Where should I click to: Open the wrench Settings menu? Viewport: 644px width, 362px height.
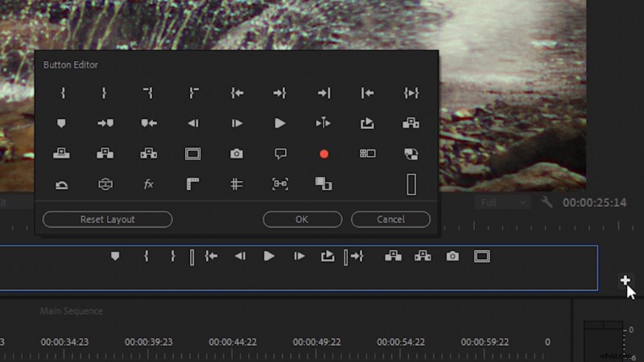[x=547, y=202]
